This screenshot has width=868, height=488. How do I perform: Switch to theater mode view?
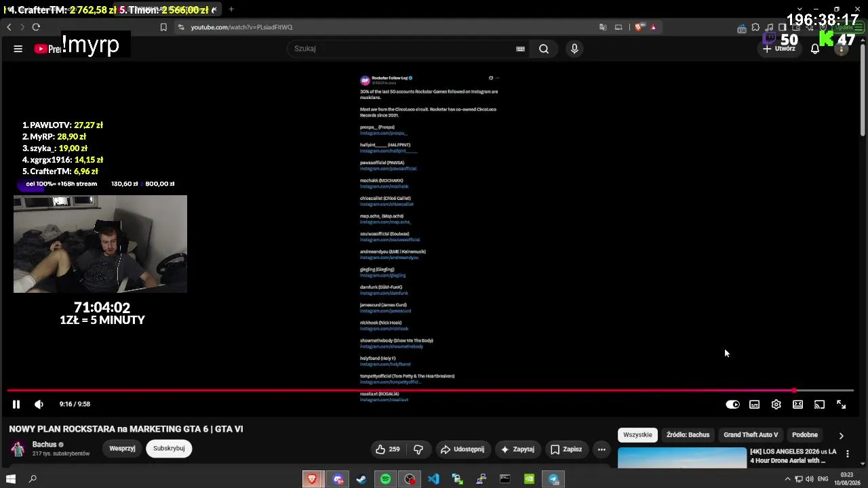click(797, 405)
